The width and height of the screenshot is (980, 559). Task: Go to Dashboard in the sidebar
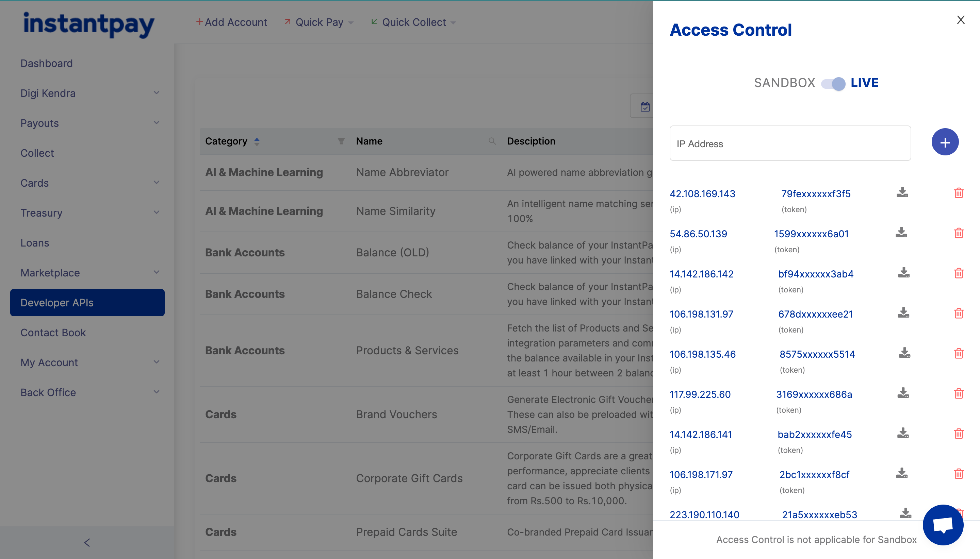click(x=47, y=63)
